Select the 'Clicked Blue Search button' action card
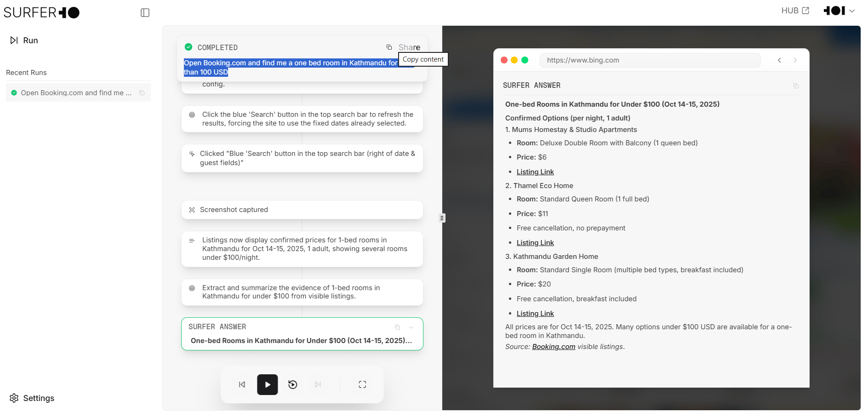 [302, 158]
